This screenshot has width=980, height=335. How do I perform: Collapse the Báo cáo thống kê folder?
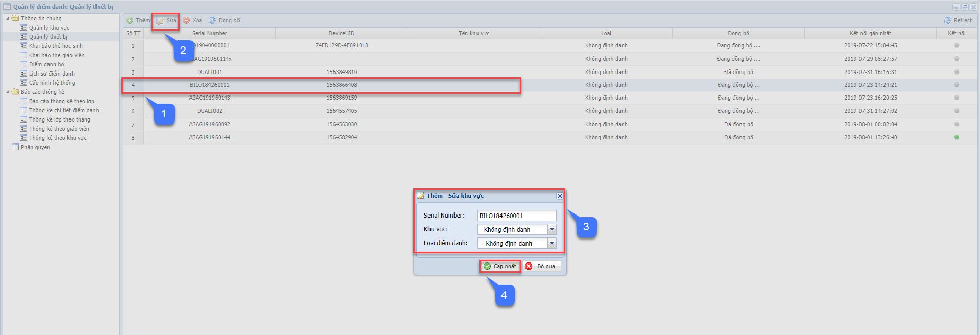pos(8,92)
